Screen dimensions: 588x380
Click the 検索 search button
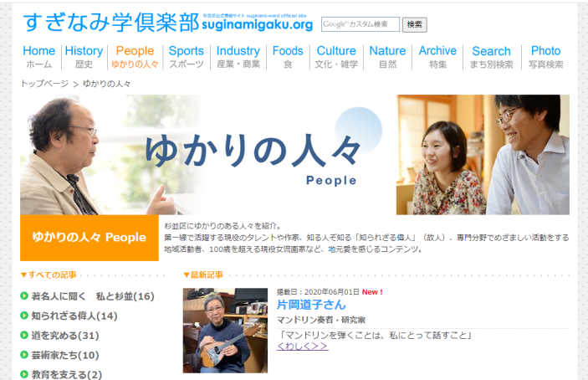coord(414,24)
